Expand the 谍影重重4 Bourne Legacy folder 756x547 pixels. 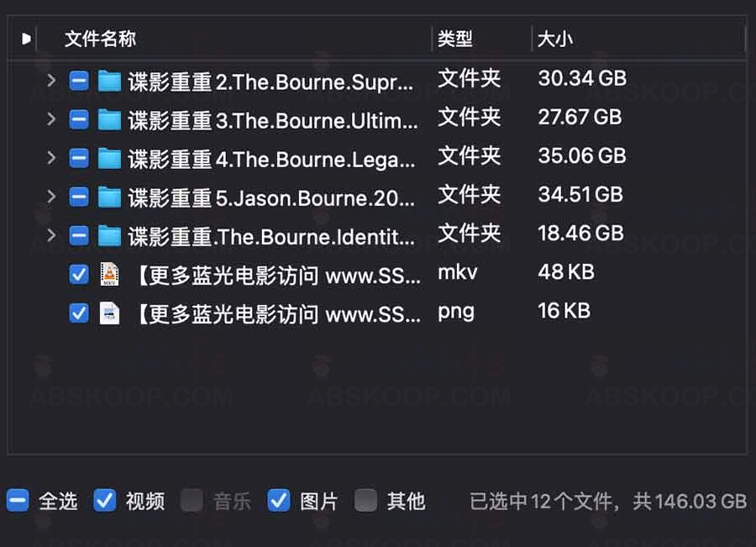pos(51,158)
